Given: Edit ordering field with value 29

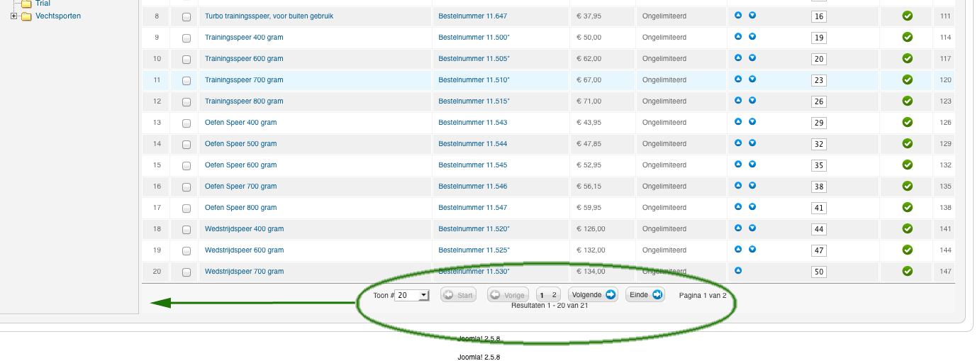Looking at the screenshot, I should (x=819, y=123).
